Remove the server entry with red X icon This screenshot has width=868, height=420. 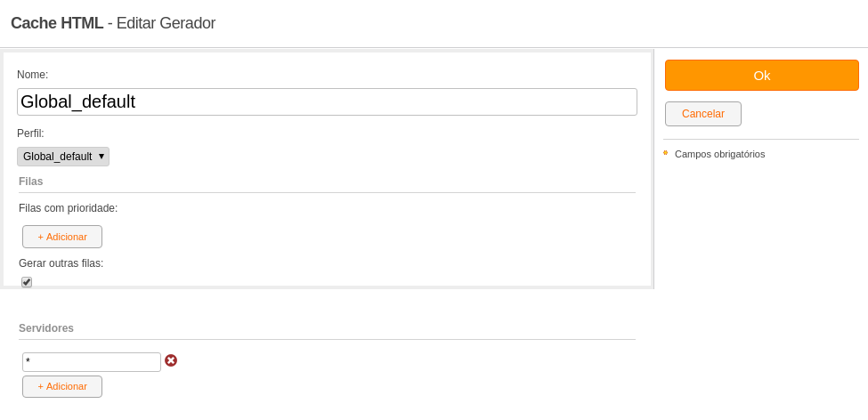click(x=171, y=360)
